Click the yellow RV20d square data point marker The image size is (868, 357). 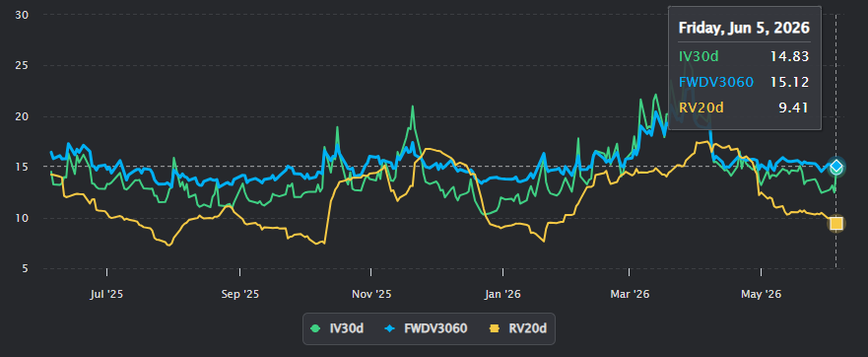pos(836,224)
